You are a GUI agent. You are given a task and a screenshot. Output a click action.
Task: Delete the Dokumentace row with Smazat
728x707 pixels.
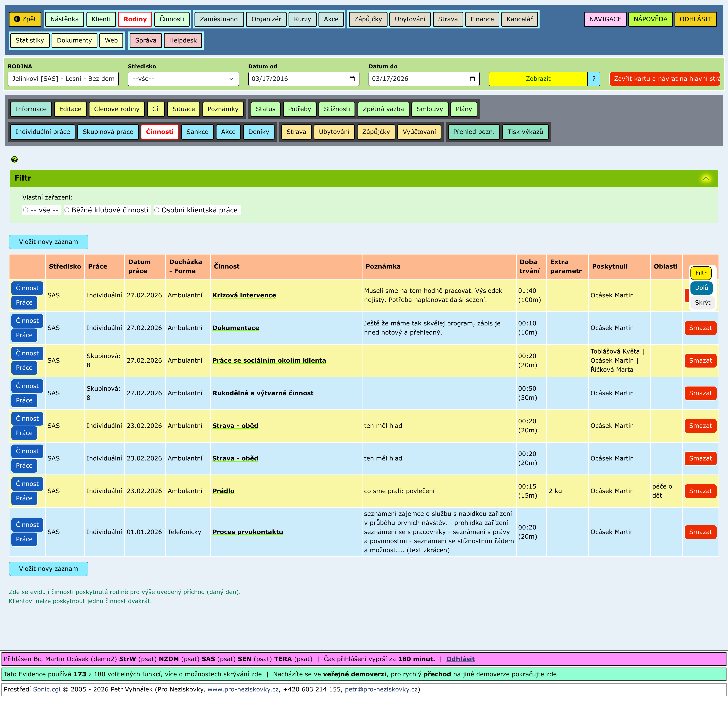(x=700, y=328)
